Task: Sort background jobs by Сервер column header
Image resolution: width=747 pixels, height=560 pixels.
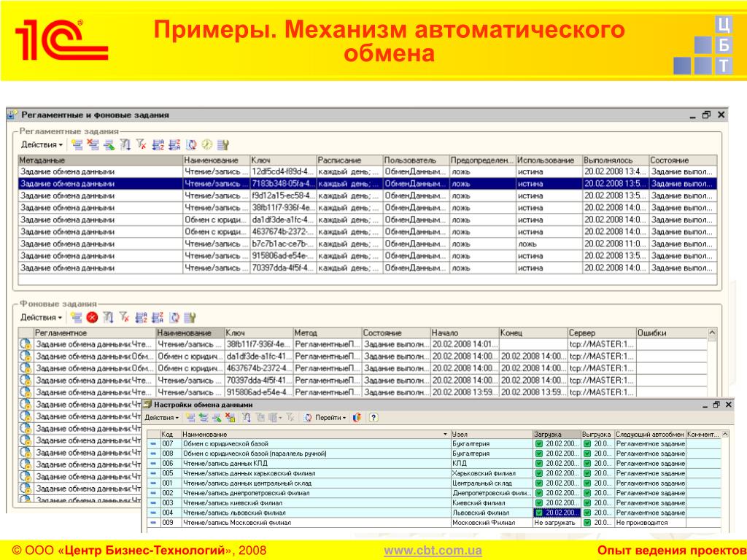Action: coord(601,333)
